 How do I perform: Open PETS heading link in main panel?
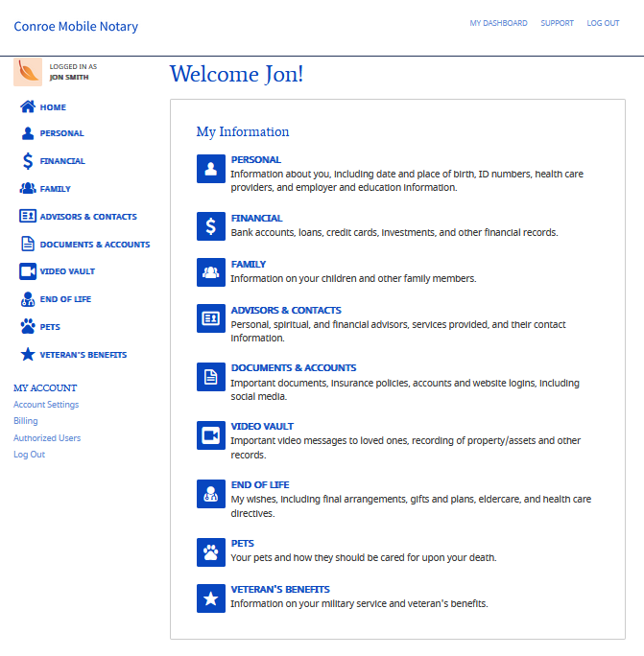243,544
